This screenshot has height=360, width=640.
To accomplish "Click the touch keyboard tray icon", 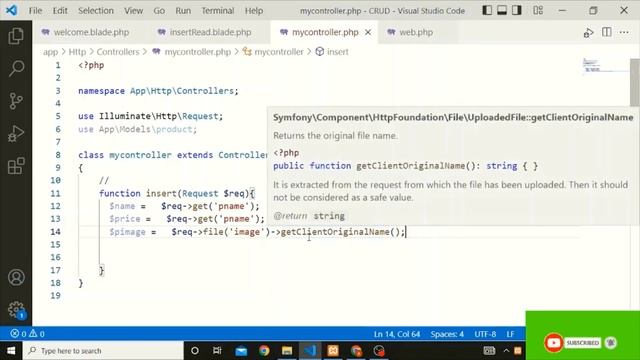I will tap(489, 351).
